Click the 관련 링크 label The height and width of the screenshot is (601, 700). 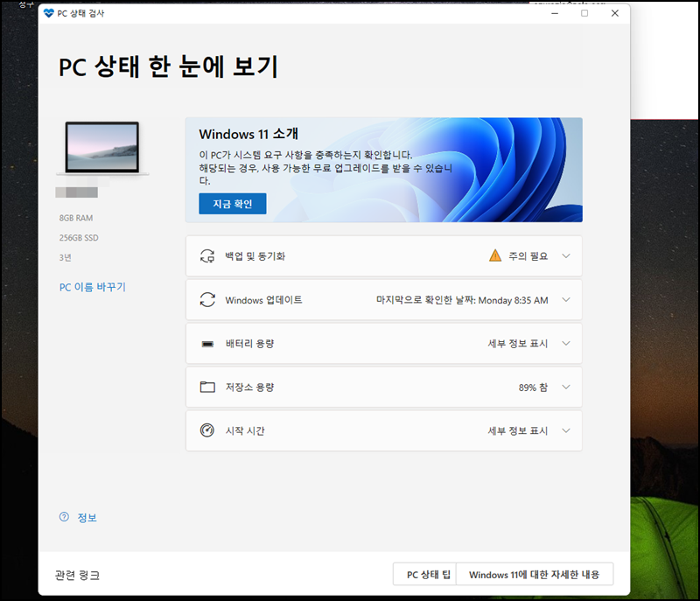77,575
